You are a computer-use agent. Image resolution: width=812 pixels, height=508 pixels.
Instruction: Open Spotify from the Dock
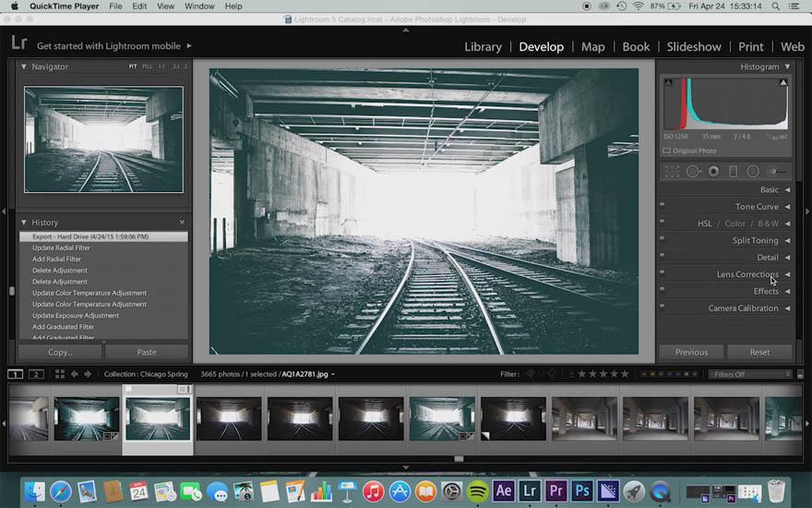[x=477, y=490]
